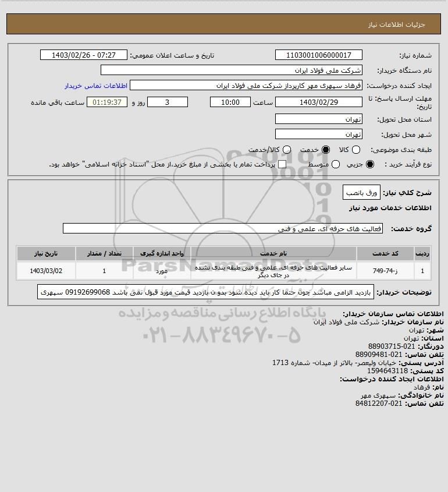This screenshot has height=492, width=448.
Task: Click the کد خدمت column header
Action: point(385,253)
